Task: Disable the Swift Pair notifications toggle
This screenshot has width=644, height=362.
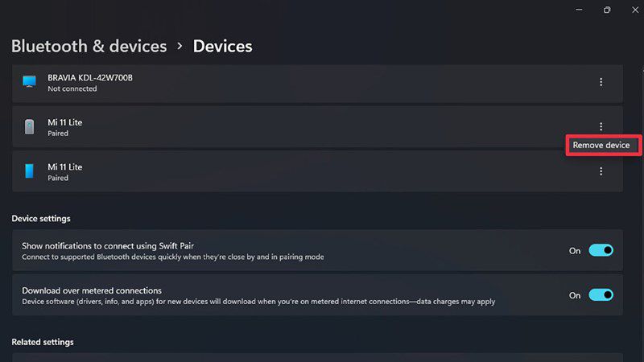Action: click(601, 250)
